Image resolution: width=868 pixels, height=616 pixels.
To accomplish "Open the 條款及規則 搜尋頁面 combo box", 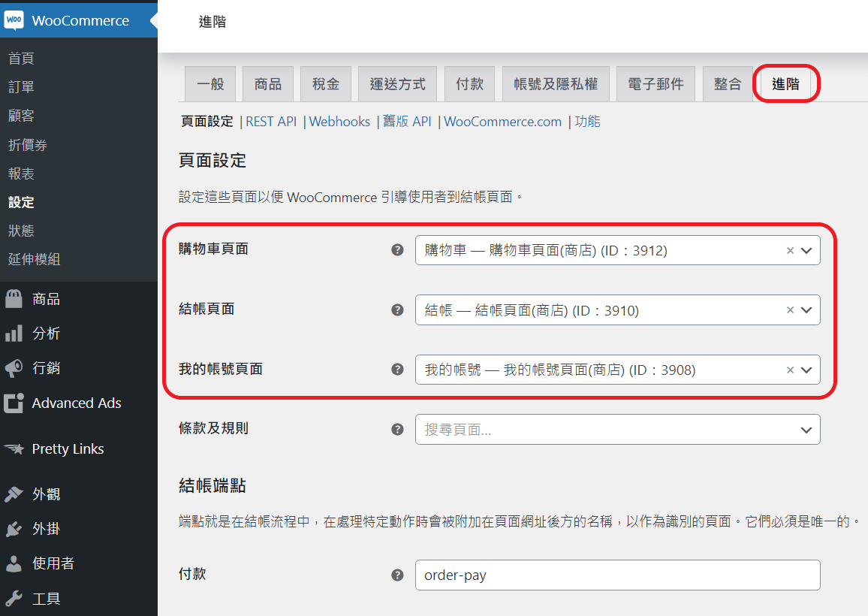I will (617, 429).
